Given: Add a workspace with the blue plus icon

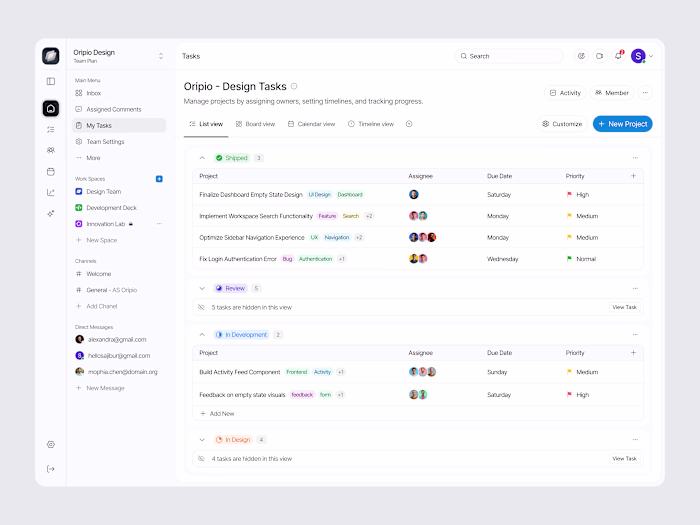Looking at the screenshot, I should [159, 179].
